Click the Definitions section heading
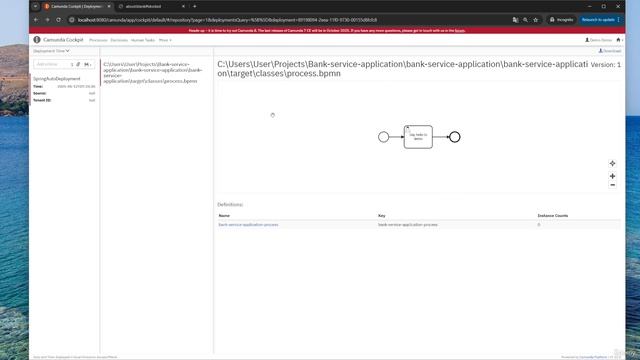This screenshot has height=360, width=640. 230,204
